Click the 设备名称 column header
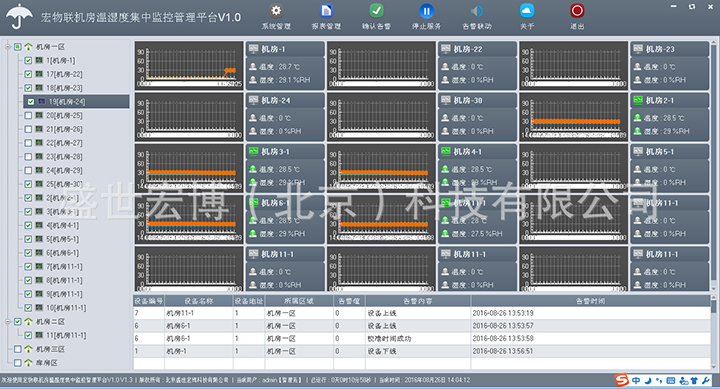The height and width of the screenshot is (389, 720). pos(199,301)
